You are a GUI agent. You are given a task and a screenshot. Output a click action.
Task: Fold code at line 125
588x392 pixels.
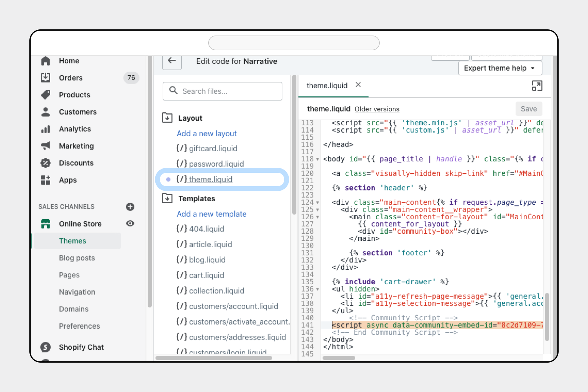(x=318, y=210)
